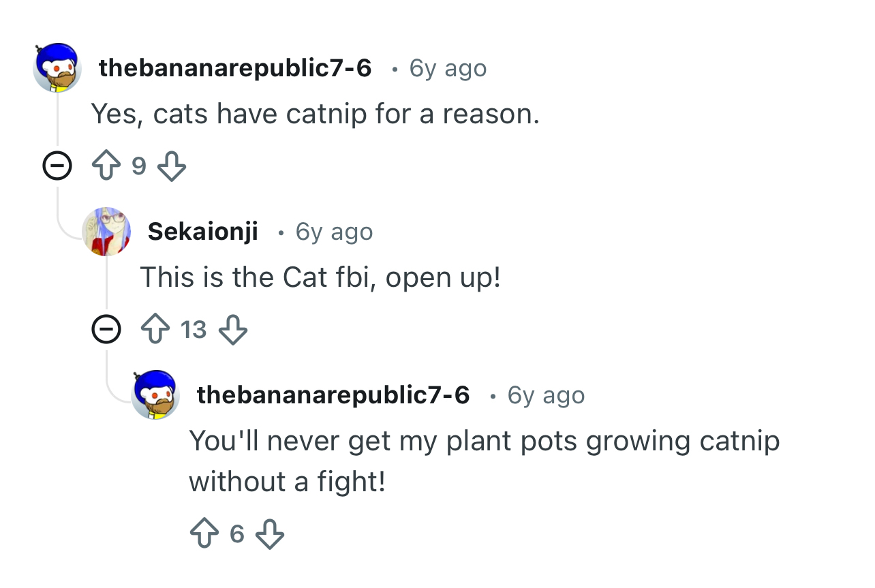Viewport: 875px width, 588px height.
Task: Click the "Yes, cats have catnip" comment text
Action: pos(315,114)
